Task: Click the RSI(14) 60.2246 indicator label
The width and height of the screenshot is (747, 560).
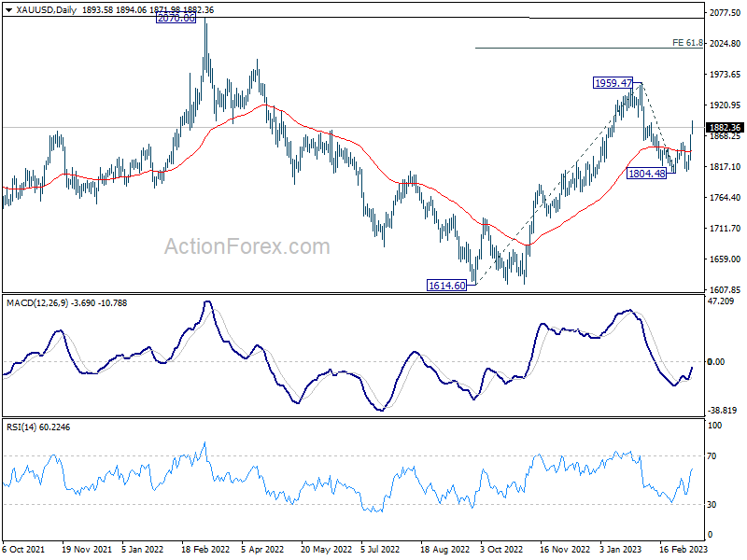Action: pyautogui.click(x=38, y=427)
